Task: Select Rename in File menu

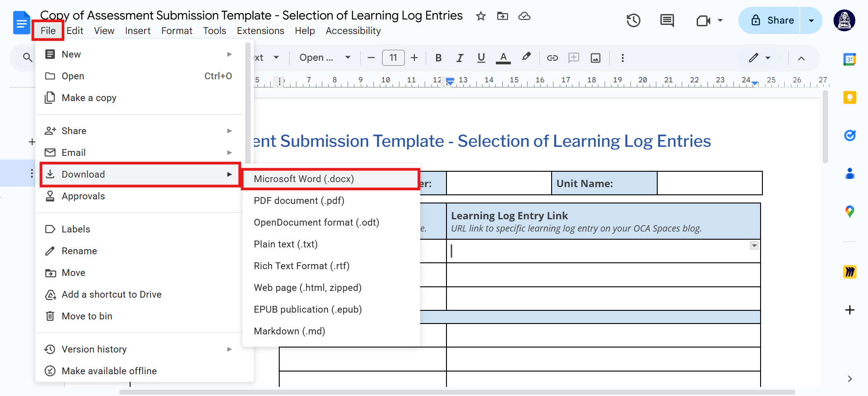Action: [x=140, y=251]
